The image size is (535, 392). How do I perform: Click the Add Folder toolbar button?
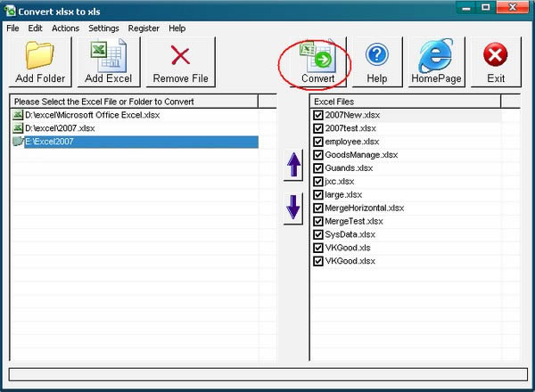40,62
